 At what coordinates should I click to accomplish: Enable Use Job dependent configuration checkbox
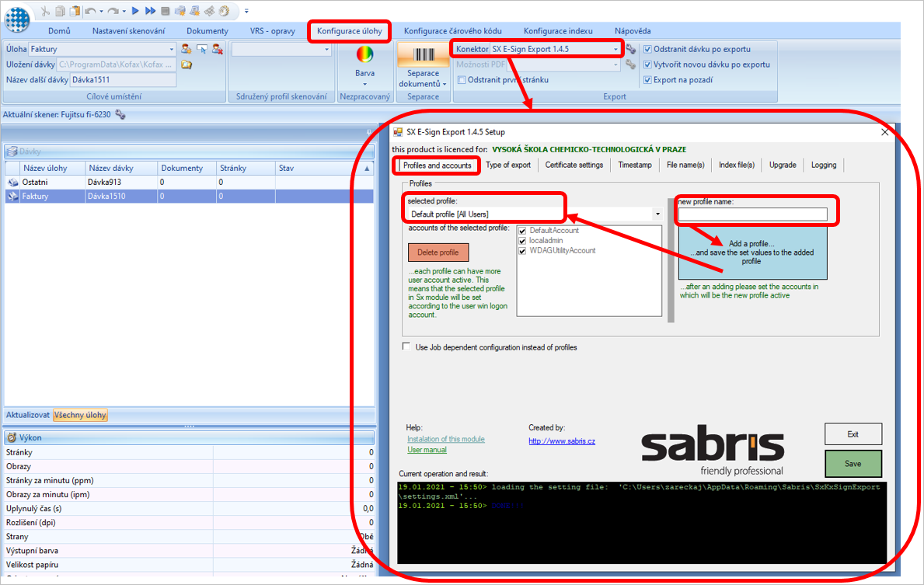(406, 346)
